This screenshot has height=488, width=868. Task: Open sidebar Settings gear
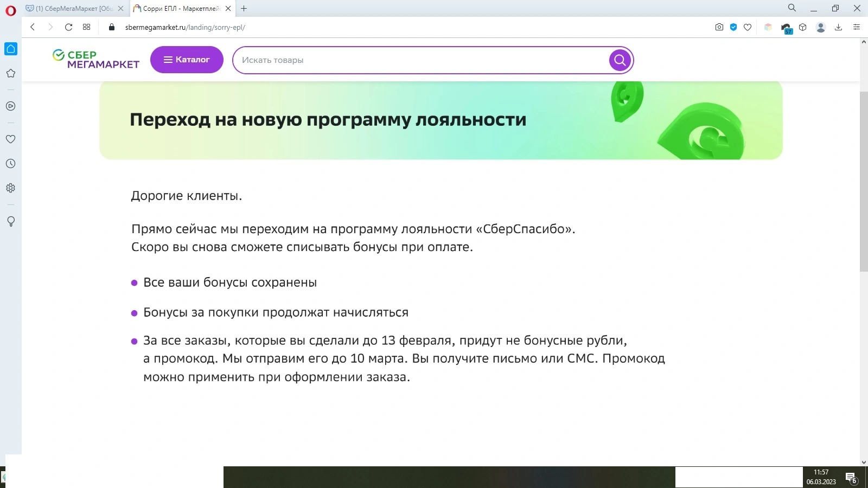point(11,188)
